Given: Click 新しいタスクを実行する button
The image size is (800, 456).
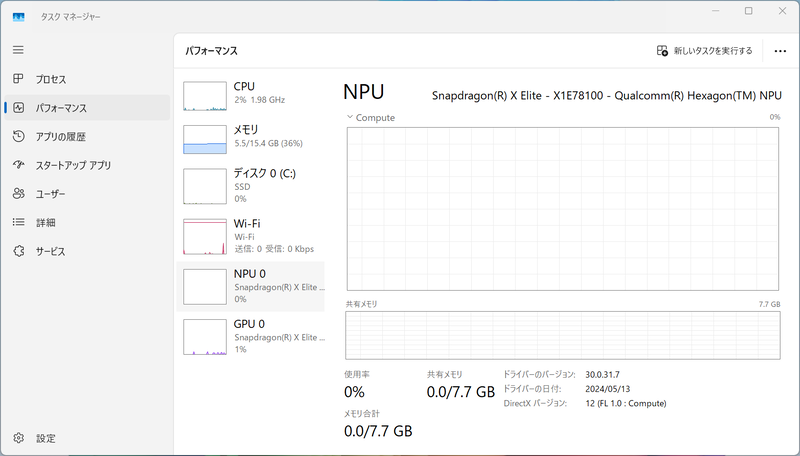Looking at the screenshot, I should click(704, 50).
